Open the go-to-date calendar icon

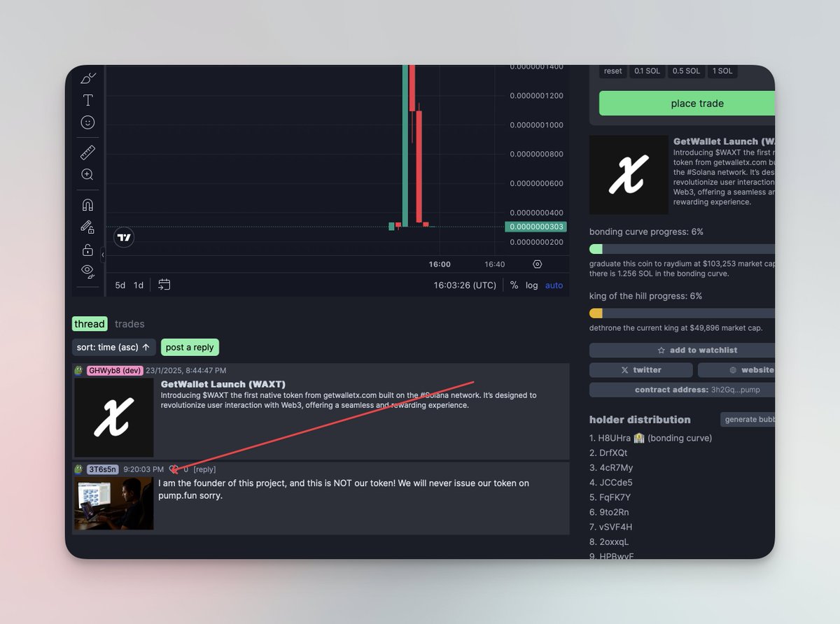tap(164, 285)
